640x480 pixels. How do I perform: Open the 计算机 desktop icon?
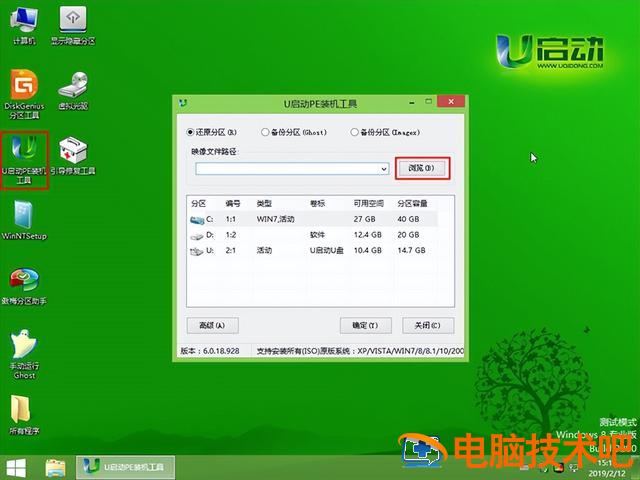[24, 21]
